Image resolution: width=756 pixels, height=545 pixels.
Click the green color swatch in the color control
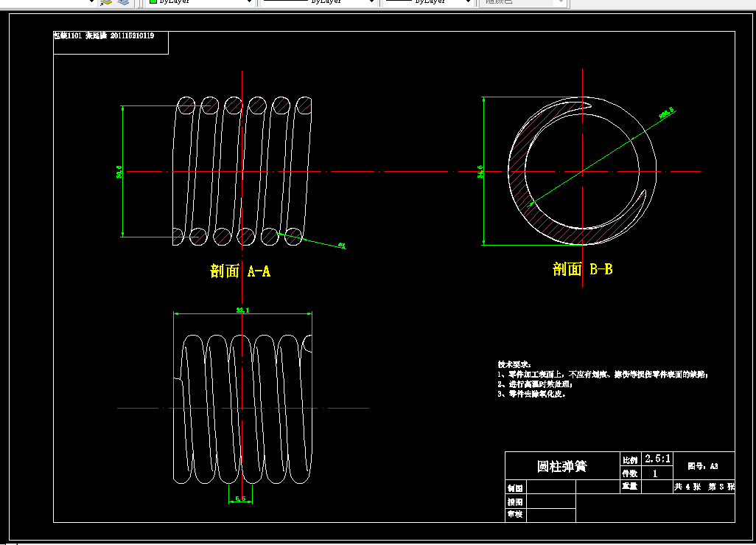pyautogui.click(x=153, y=1)
